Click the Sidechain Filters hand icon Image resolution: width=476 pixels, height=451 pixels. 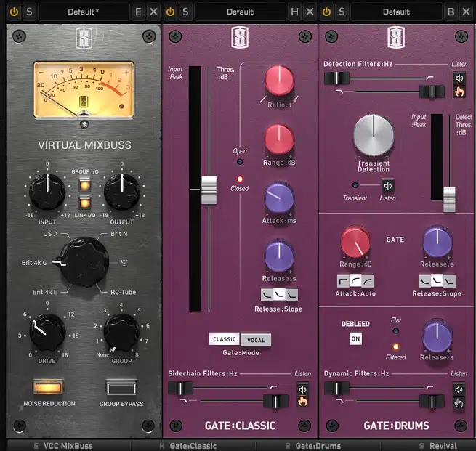pos(302,402)
